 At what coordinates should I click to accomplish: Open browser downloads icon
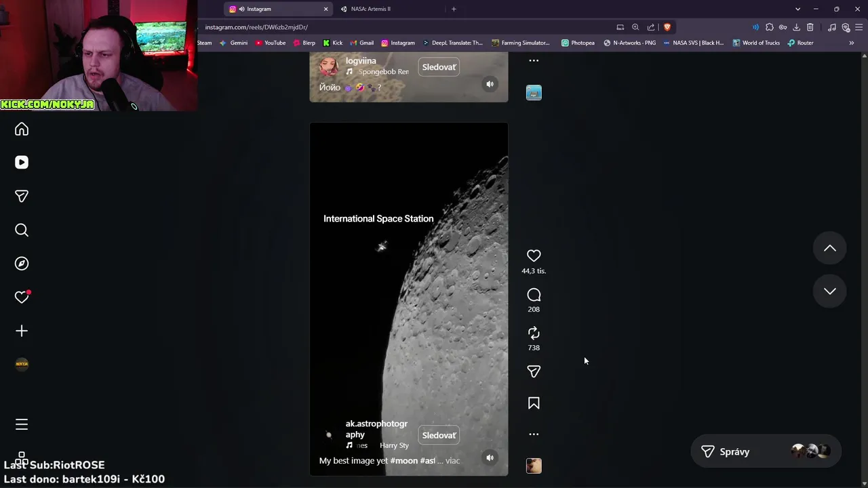pyautogui.click(x=796, y=27)
